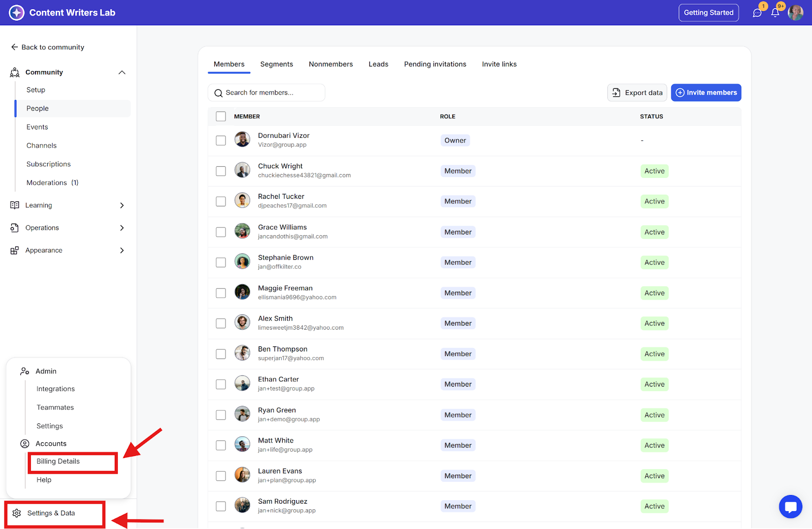
Task: Click the Back to community arrow
Action: (x=14, y=47)
